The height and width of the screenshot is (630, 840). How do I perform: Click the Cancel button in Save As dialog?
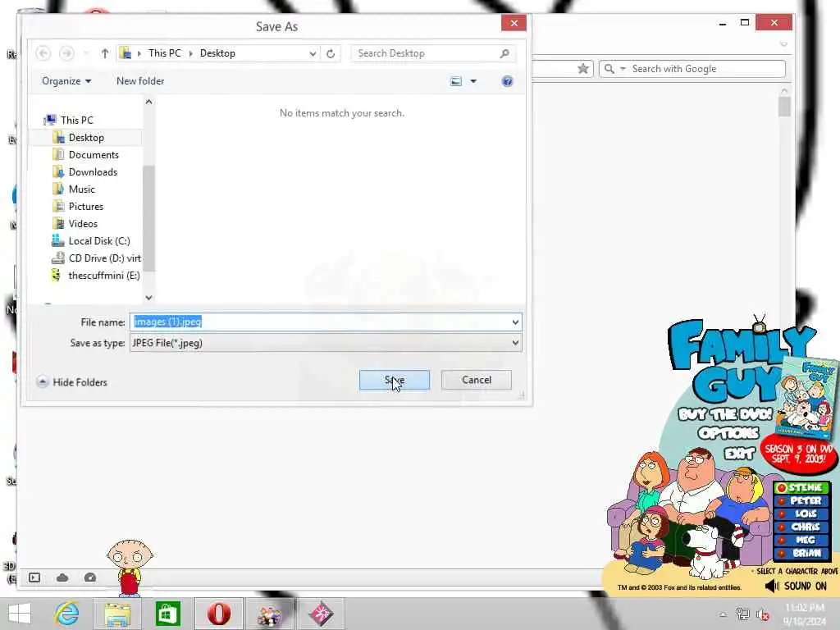point(477,380)
